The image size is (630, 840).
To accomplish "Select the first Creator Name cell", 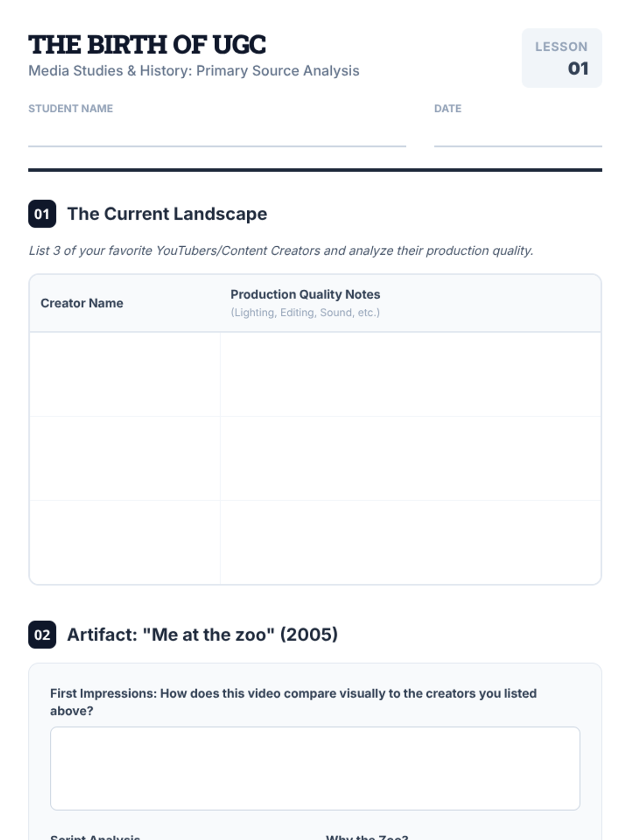I will [125, 374].
